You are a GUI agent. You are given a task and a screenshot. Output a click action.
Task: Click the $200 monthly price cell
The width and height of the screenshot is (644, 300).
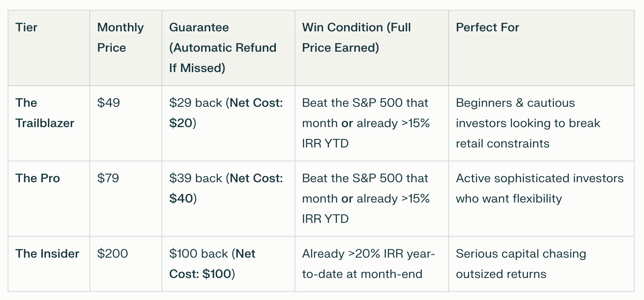tap(113, 254)
